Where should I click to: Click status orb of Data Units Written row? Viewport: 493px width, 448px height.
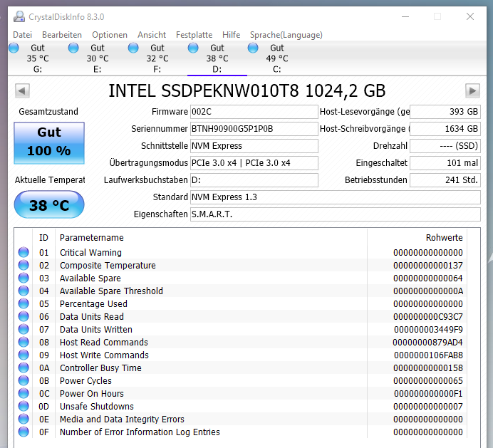pyautogui.click(x=24, y=329)
